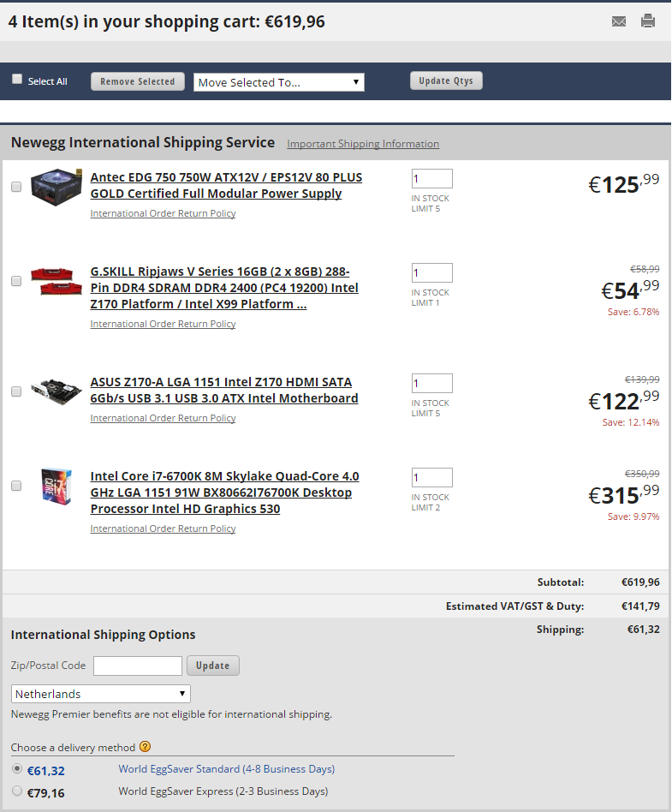Click the Update Qtys button
The width and height of the screenshot is (672, 812).
point(446,81)
